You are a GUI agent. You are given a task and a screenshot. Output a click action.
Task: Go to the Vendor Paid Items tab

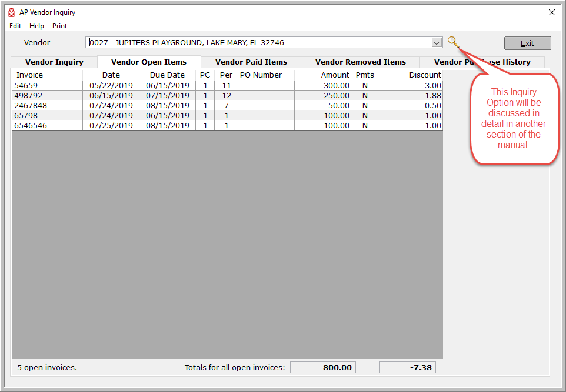pyautogui.click(x=251, y=62)
